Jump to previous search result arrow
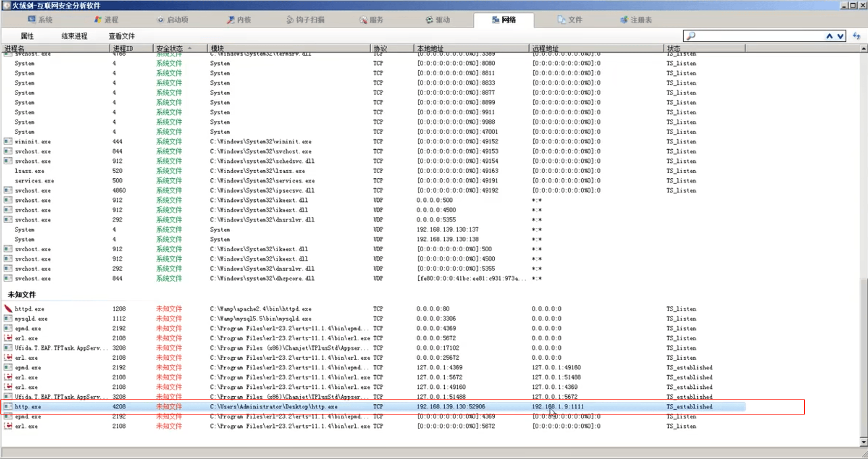Viewport: 868px width, 459px height. (829, 36)
